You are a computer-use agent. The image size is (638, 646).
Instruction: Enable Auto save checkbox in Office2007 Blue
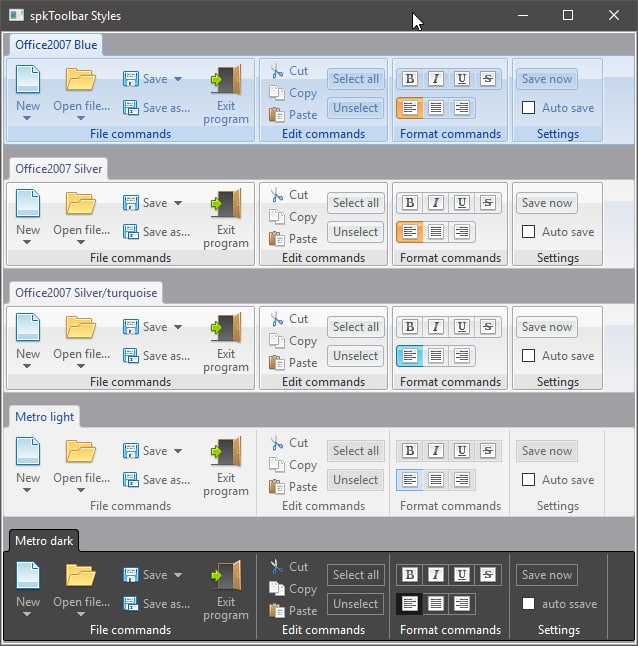coord(528,108)
